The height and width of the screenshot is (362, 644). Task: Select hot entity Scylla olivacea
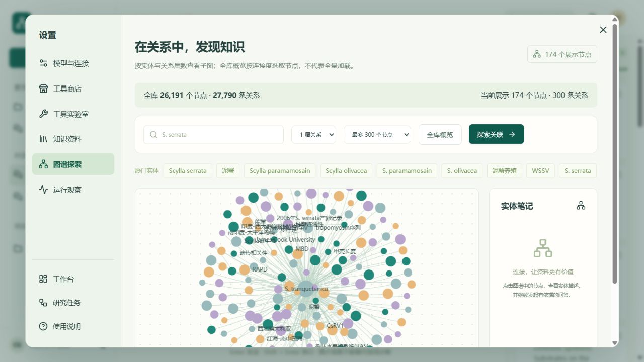click(x=346, y=171)
